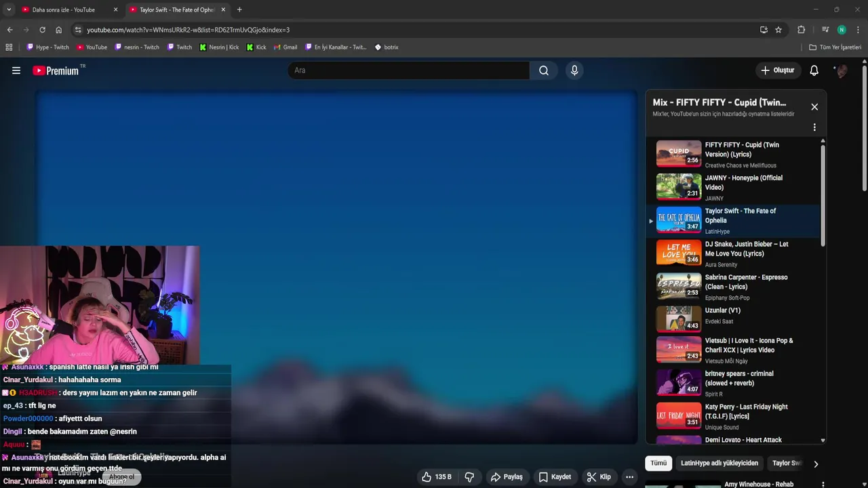
Task: Open botrix bookmark
Action: coord(387,47)
